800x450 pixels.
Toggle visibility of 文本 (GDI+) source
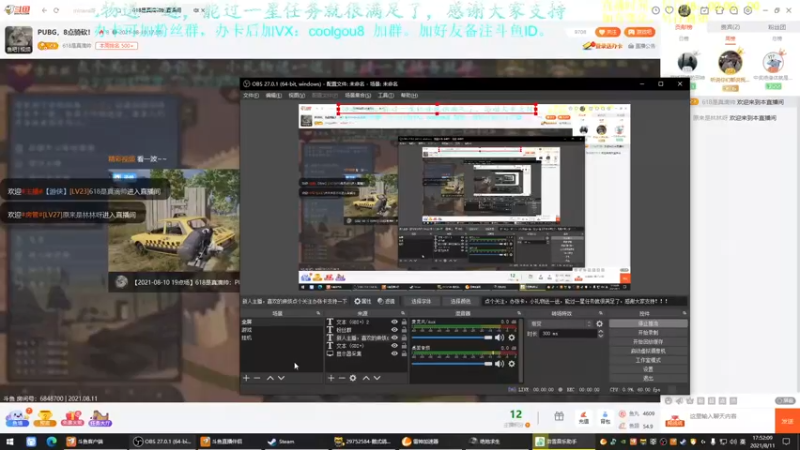tap(394, 345)
